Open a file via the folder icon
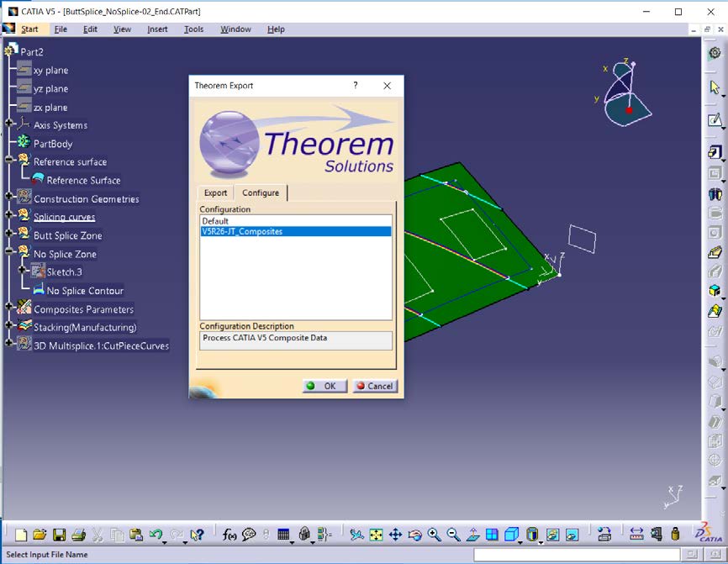Viewport: 728px width, 564px height. click(x=40, y=535)
